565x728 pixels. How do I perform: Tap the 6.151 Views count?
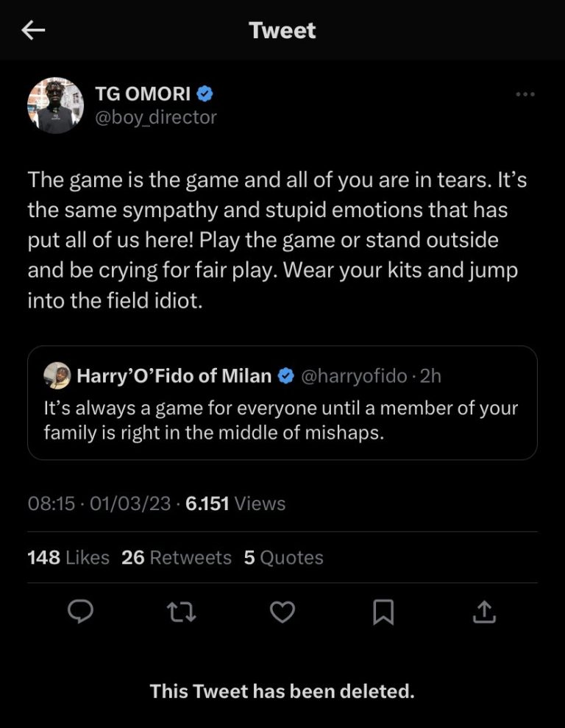[235, 503]
